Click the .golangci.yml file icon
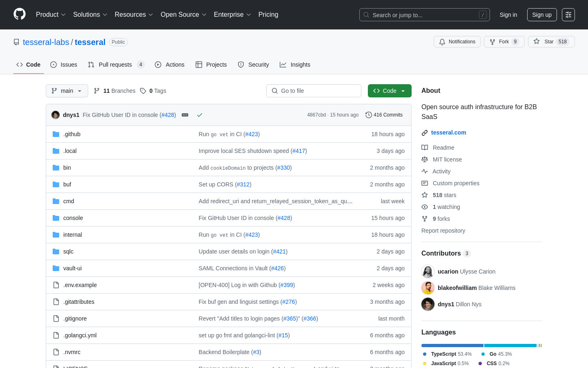 [56, 335]
